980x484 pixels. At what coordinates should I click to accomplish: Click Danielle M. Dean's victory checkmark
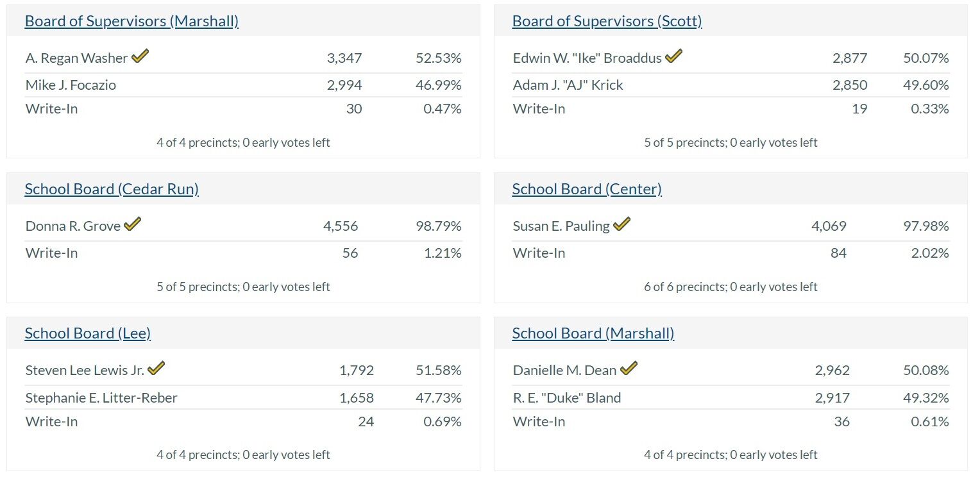pos(630,368)
